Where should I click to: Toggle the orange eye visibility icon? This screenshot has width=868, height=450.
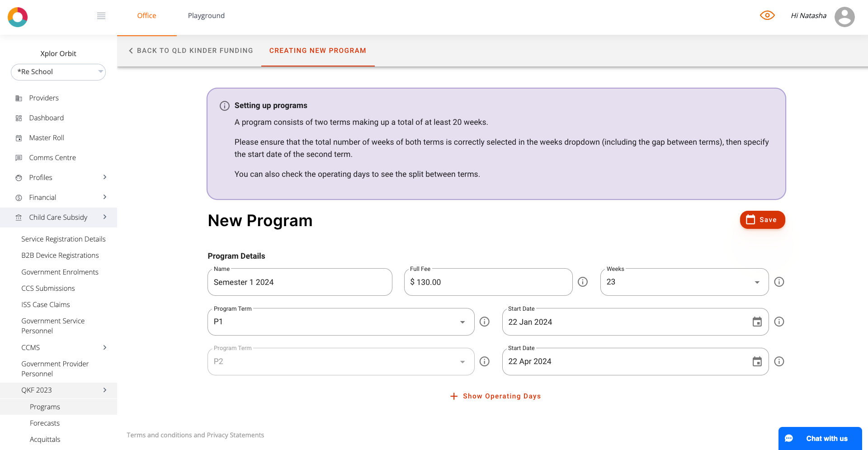click(767, 15)
